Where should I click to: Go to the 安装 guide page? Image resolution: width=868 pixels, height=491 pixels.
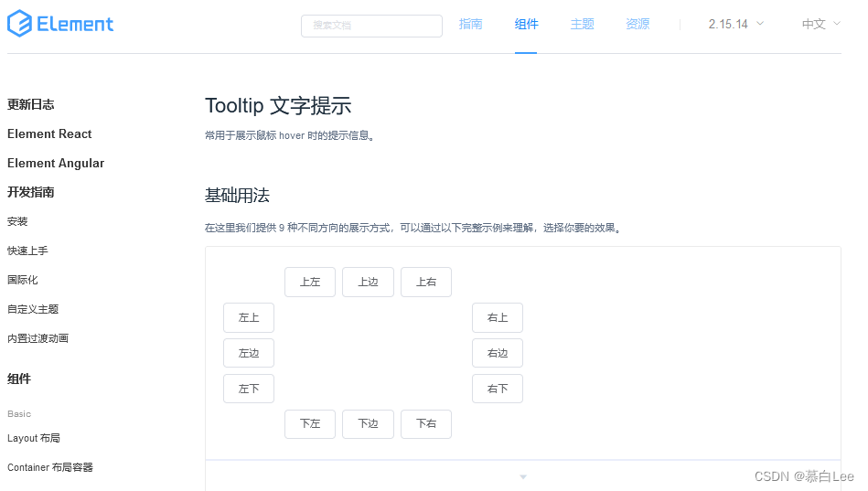point(17,221)
